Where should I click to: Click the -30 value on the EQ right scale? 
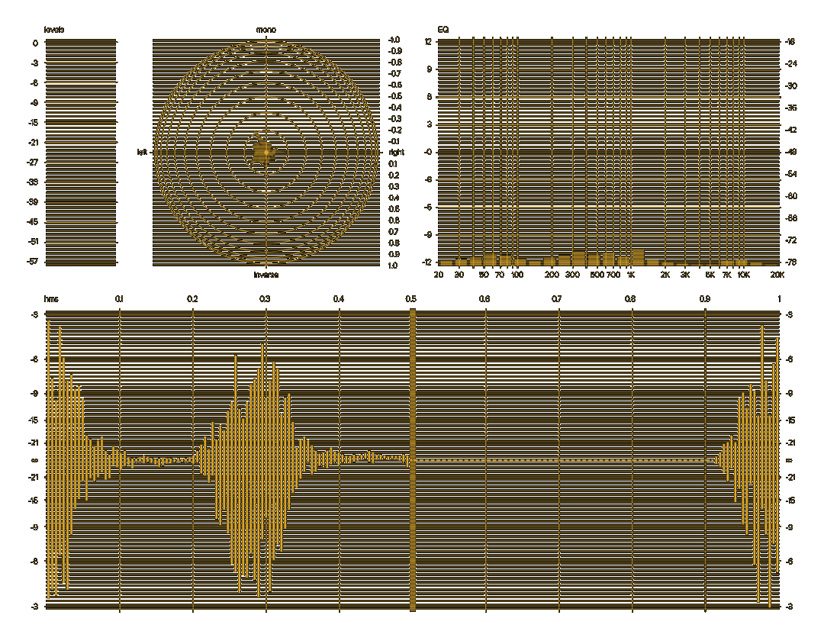pyautogui.click(x=791, y=86)
